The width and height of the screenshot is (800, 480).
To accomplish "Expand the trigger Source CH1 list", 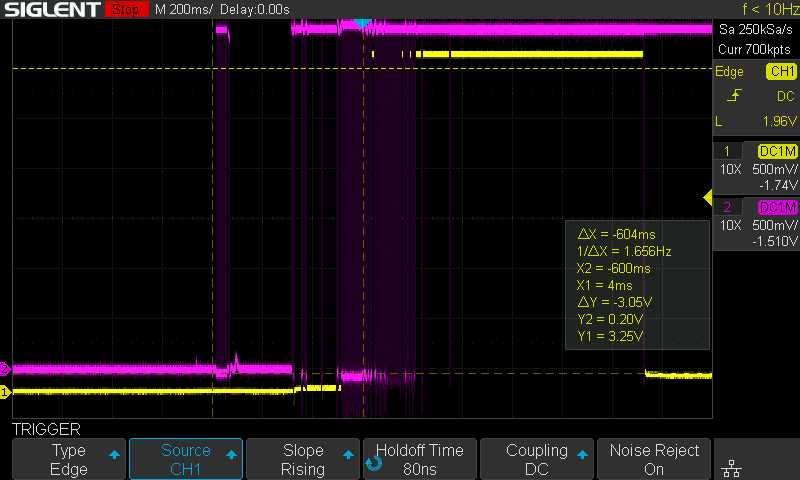I will tap(186, 459).
